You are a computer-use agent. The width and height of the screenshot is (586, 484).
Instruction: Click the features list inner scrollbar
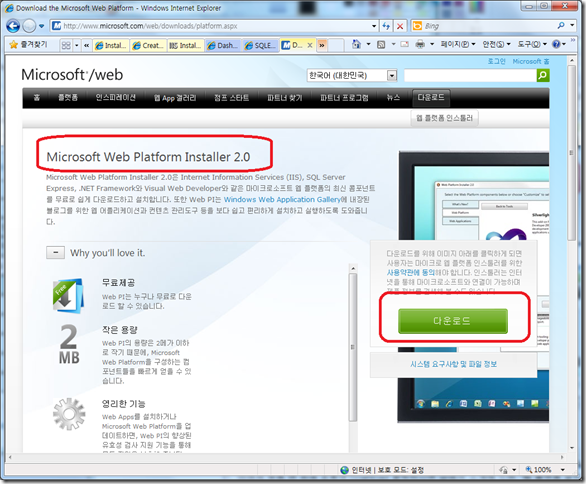tap(353, 348)
